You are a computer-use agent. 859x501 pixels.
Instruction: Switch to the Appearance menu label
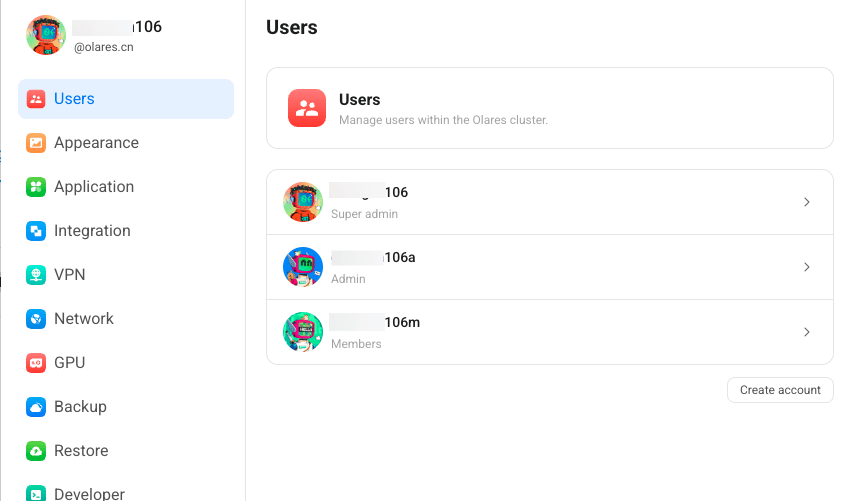[x=96, y=143]
